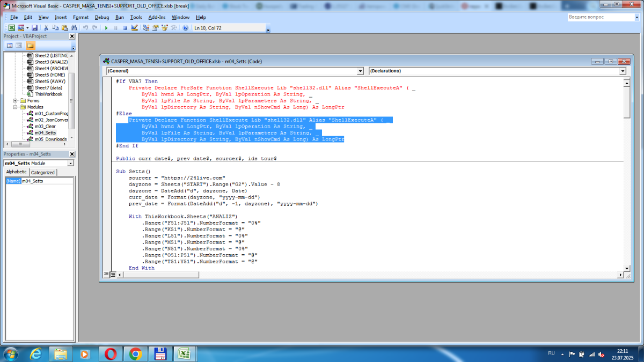644x362 pixels.
Task: Open the (Declarations) procedure dropdown
Action: coord(623,71)
